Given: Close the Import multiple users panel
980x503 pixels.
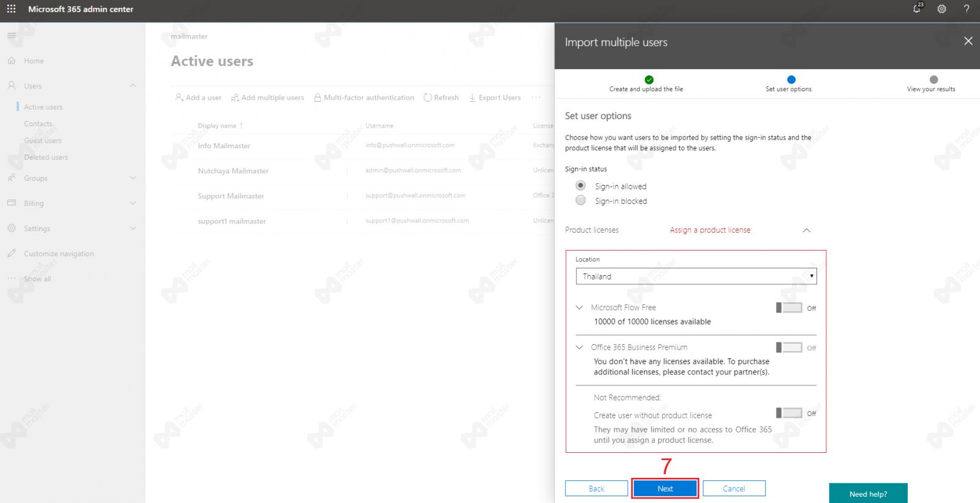Looking at the screenshot, I should (x=968, y=41).
